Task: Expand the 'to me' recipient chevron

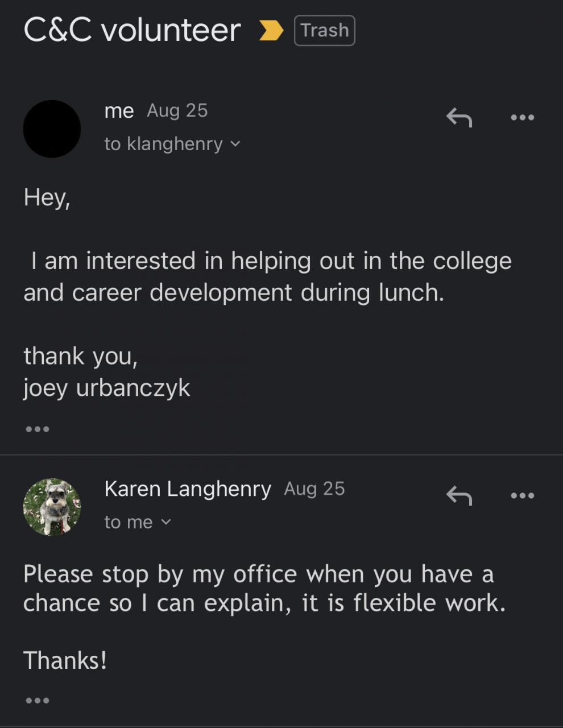Action: click(x=166, y=522)
